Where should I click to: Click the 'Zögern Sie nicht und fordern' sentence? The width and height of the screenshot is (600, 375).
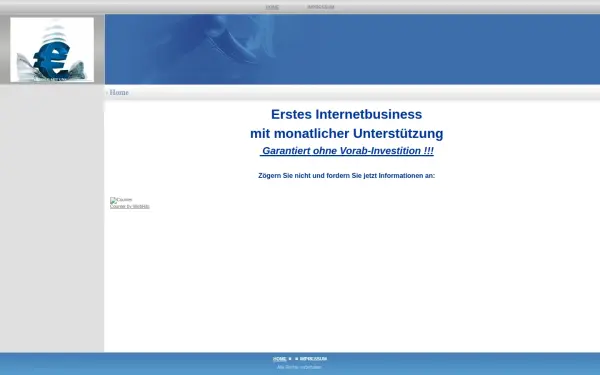[347, 176]
